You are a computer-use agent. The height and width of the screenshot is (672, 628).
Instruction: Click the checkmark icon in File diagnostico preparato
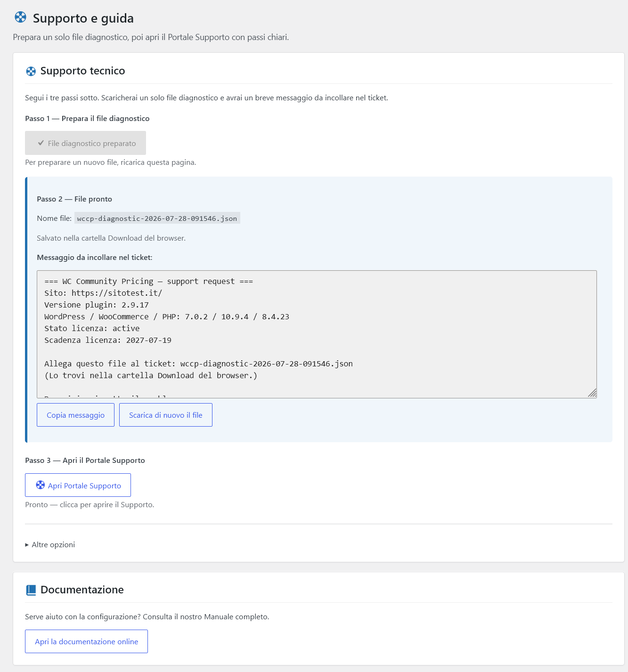(41, 143)
